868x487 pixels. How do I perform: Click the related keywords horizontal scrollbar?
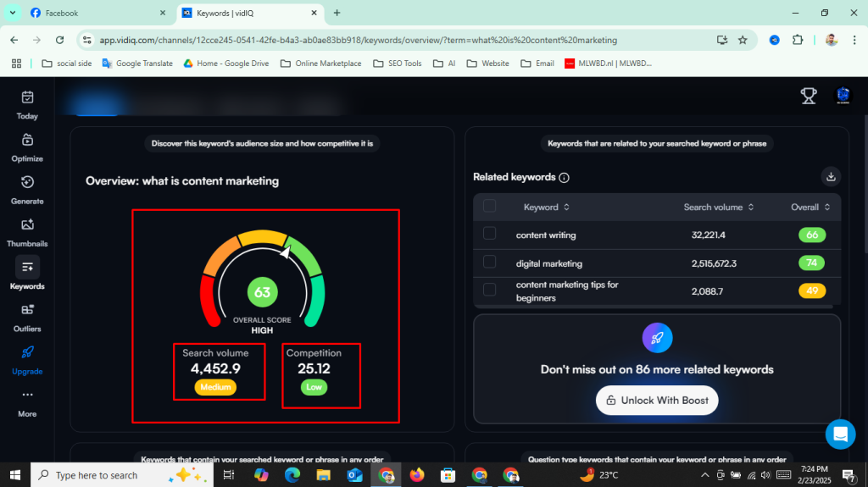tap(654, 306)
